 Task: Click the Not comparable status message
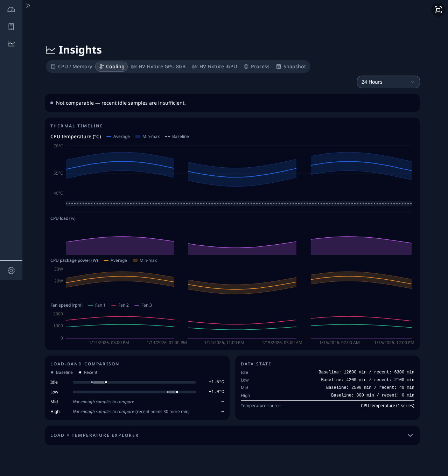tap(121, 103)
